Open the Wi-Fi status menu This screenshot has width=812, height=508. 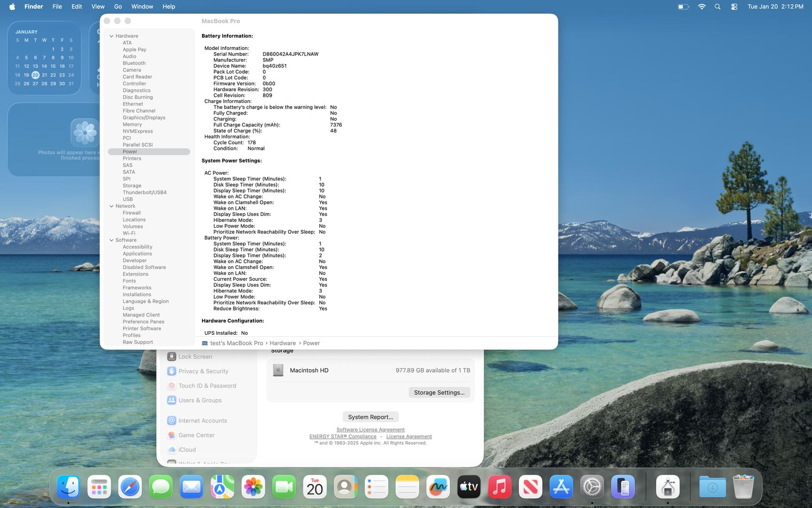pos(702,7)
